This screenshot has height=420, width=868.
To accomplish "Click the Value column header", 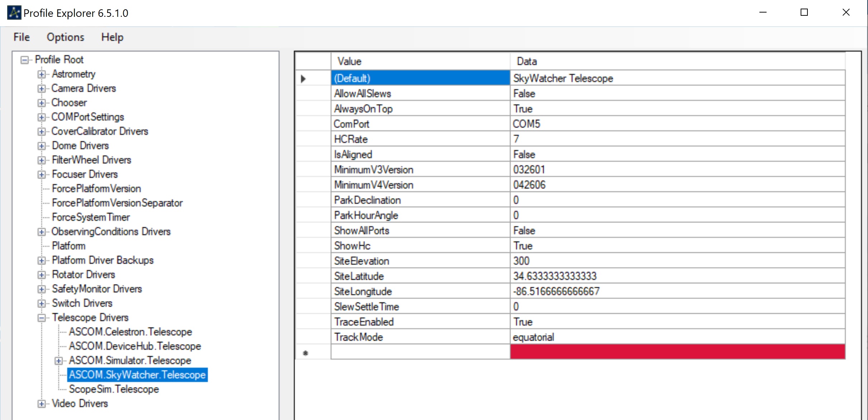I will click(420, 61).
